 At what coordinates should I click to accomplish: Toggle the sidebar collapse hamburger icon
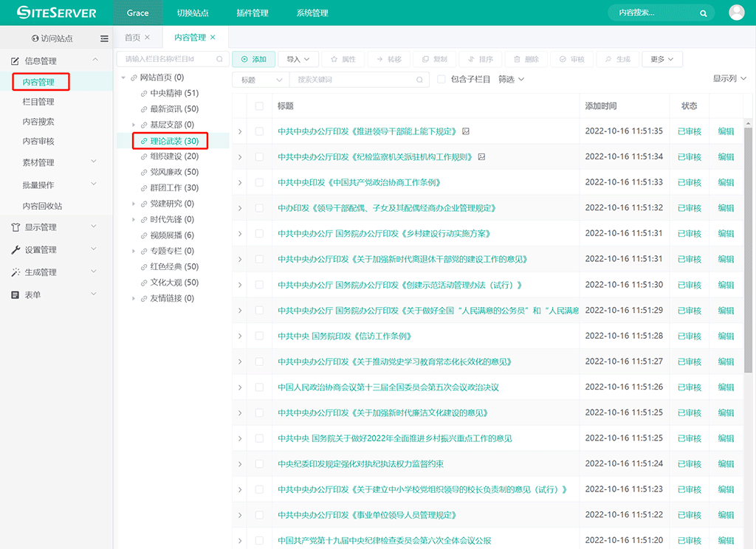104,38
